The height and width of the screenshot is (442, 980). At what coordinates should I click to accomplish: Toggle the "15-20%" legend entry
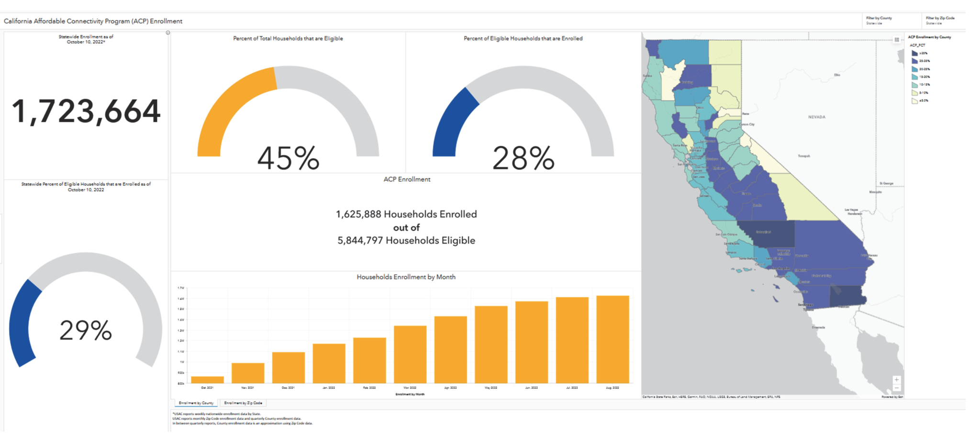pyautogui.click(x=914, y=77)
